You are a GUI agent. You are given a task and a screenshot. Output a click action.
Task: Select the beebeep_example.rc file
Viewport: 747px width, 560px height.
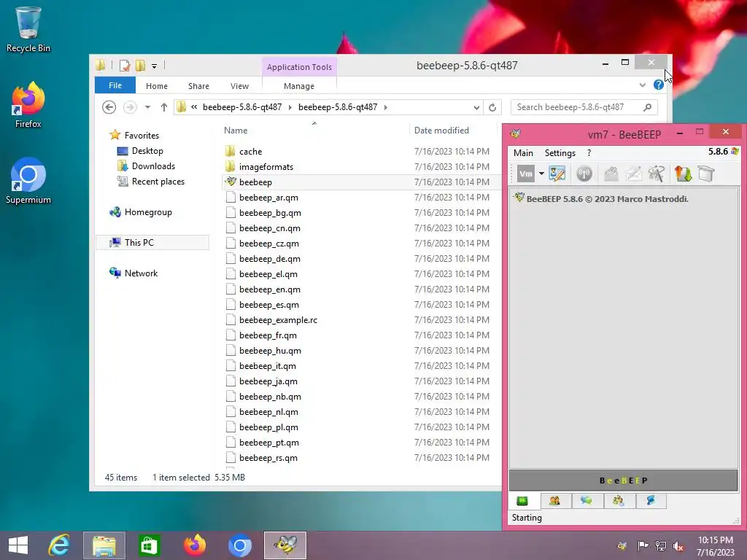click(x=278, y=320)
